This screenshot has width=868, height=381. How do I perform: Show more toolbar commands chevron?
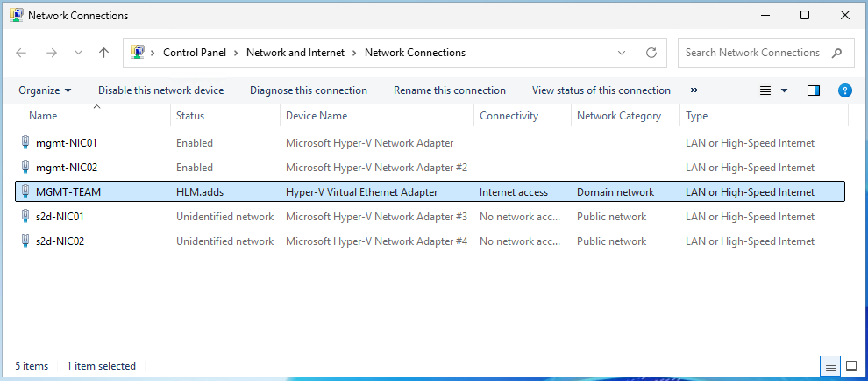[694, 90]
